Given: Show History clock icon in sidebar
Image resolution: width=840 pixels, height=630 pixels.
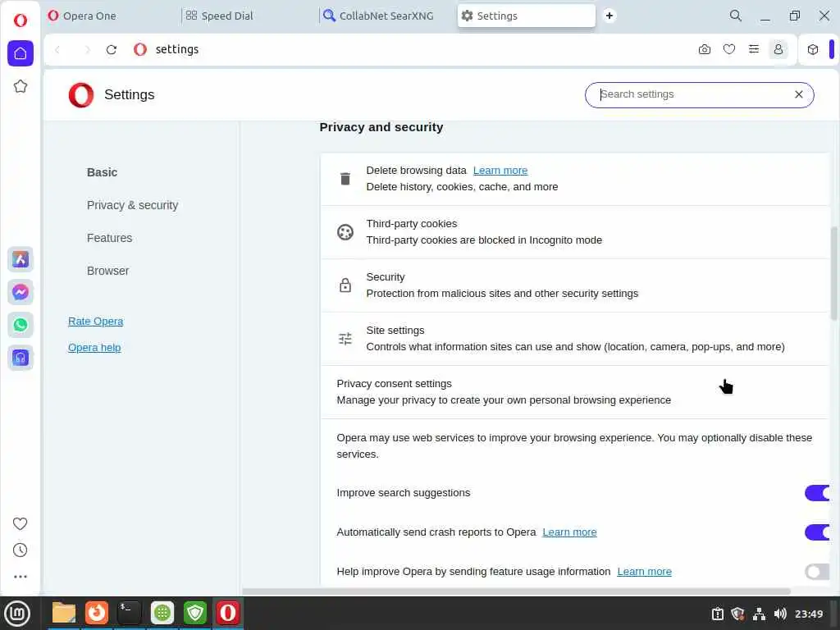Looking at the screenshot, I should tap(20, 550).
